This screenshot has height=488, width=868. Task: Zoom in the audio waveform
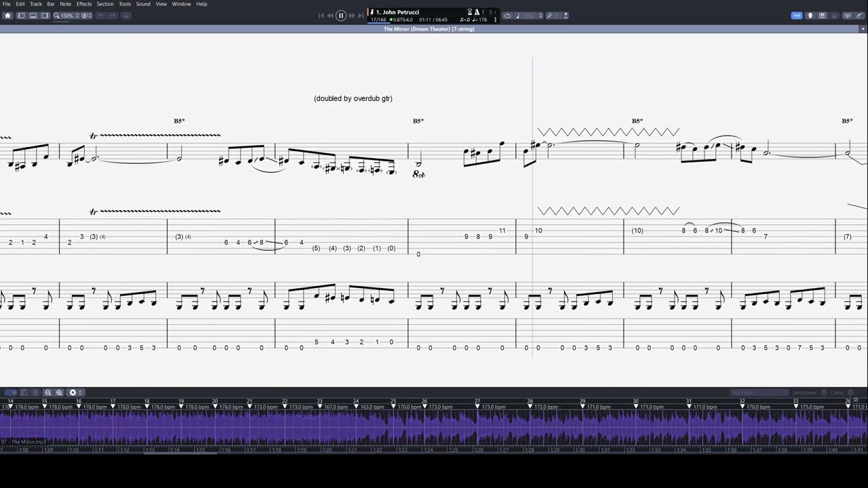pyautogui.click(x=59, y=392)
